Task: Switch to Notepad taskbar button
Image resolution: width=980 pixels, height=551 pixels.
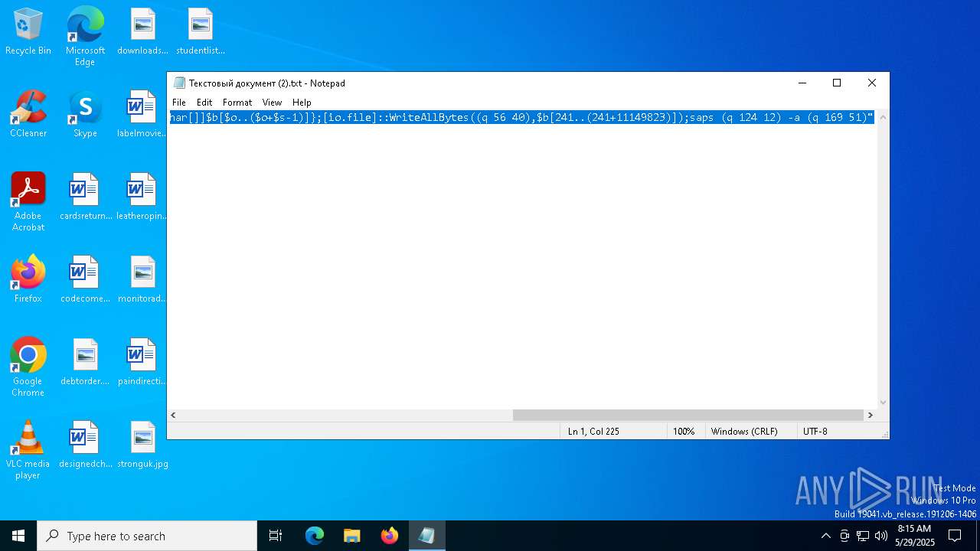Action: click(x=426, y=536)
